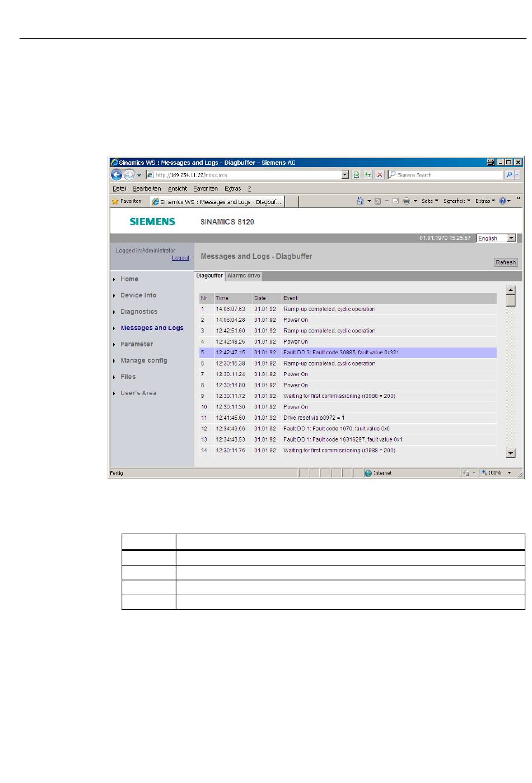Switch to the Diagbuffer tab
The width and height of the screenshot is (532, 783).
coord(210,276)
